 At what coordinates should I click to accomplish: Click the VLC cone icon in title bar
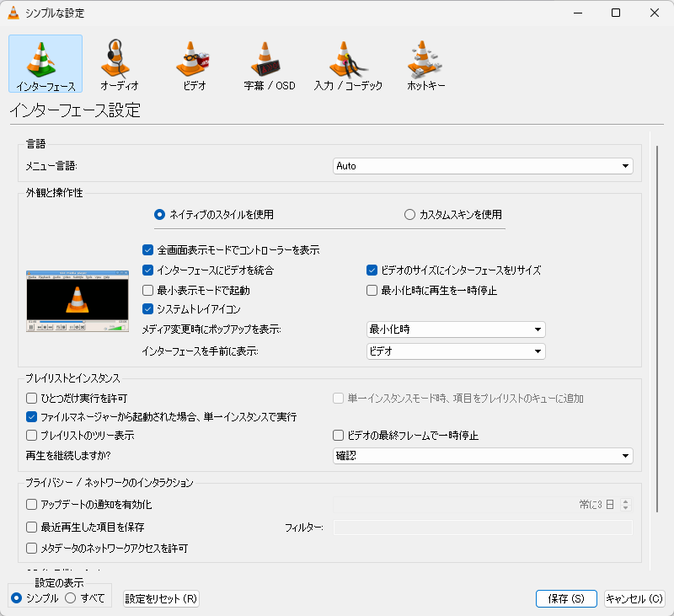tap(13, 13)
